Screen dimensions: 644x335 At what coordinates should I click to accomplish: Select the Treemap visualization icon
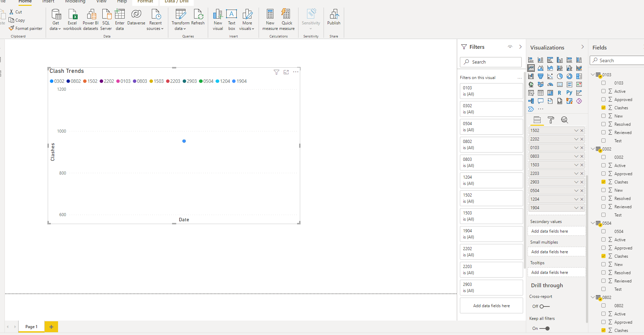(x=579, y=76)
